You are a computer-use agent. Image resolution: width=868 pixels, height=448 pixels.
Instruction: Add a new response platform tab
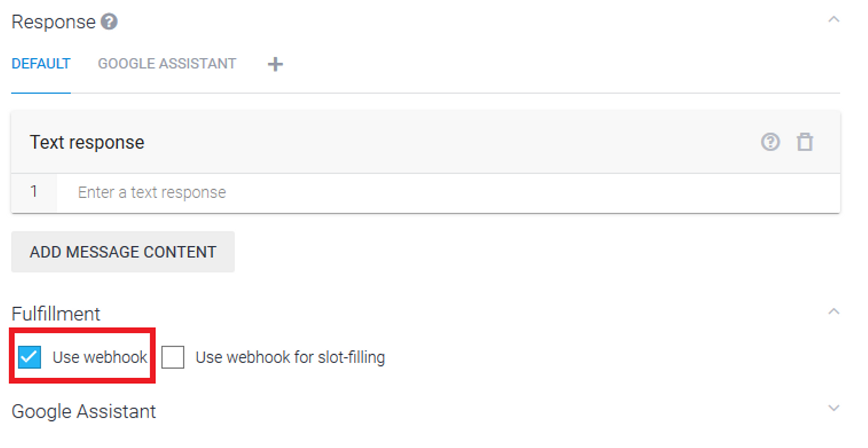pyautogui.click(x=275, y=64)
